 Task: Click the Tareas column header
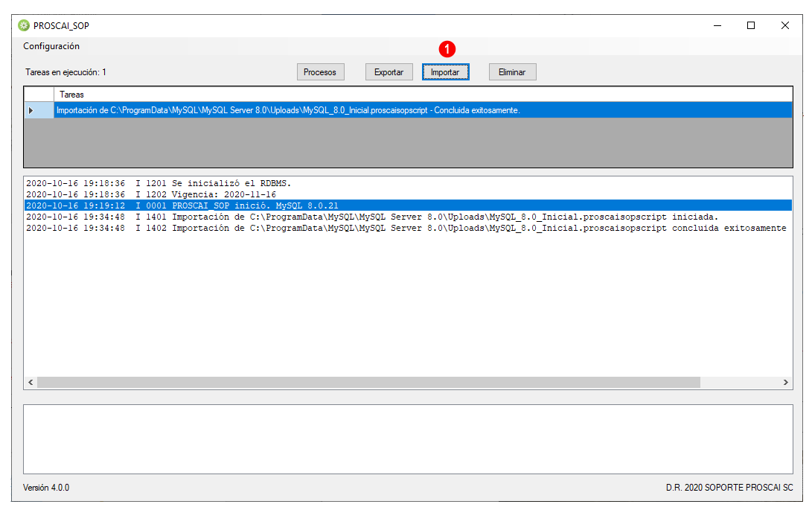click(423, 95)
